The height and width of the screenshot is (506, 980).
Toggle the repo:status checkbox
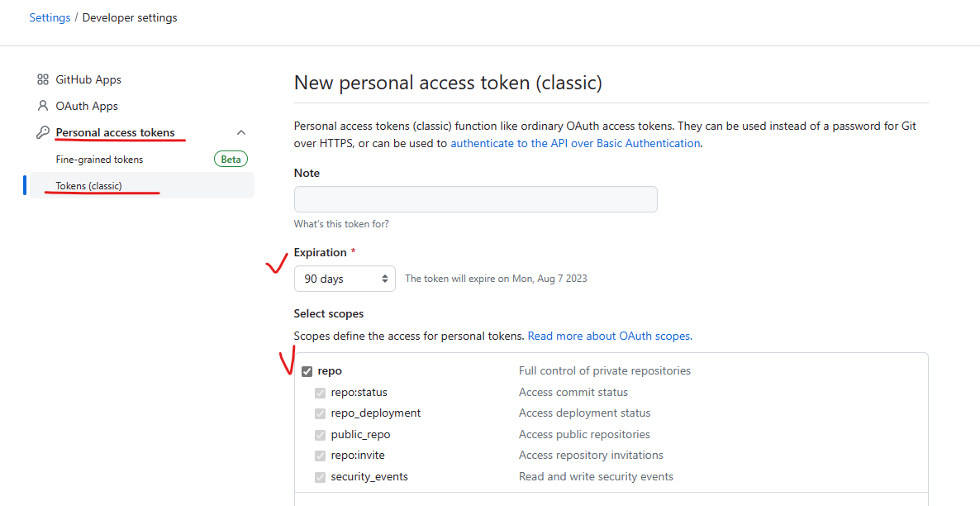[320, 393]
